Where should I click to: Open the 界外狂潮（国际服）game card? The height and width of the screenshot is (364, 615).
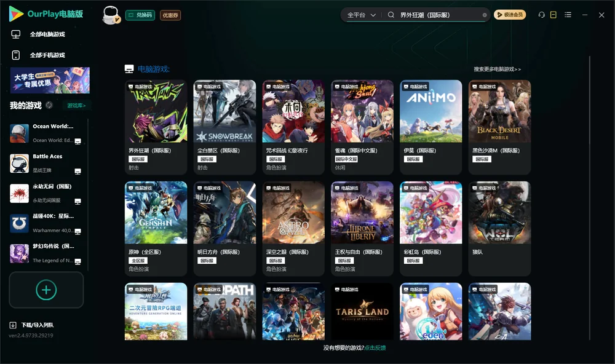[x=156, y=127]
